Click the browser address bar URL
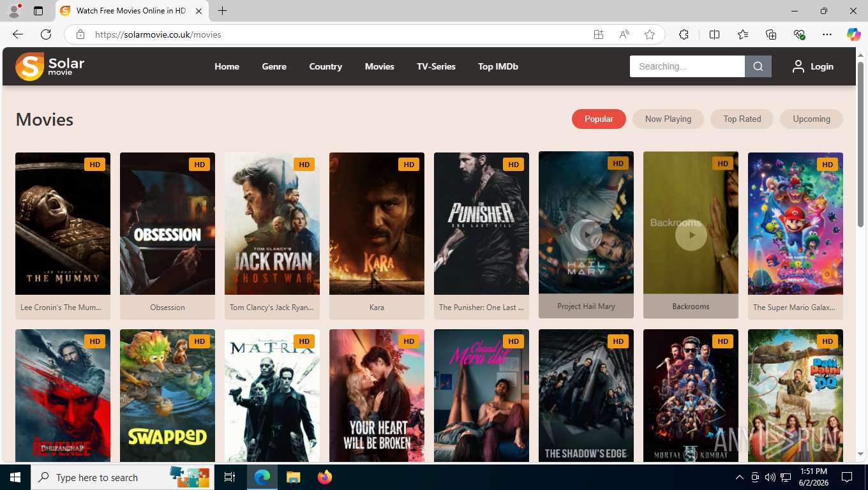This screenshot has width=868, height=490. [158, 34]
